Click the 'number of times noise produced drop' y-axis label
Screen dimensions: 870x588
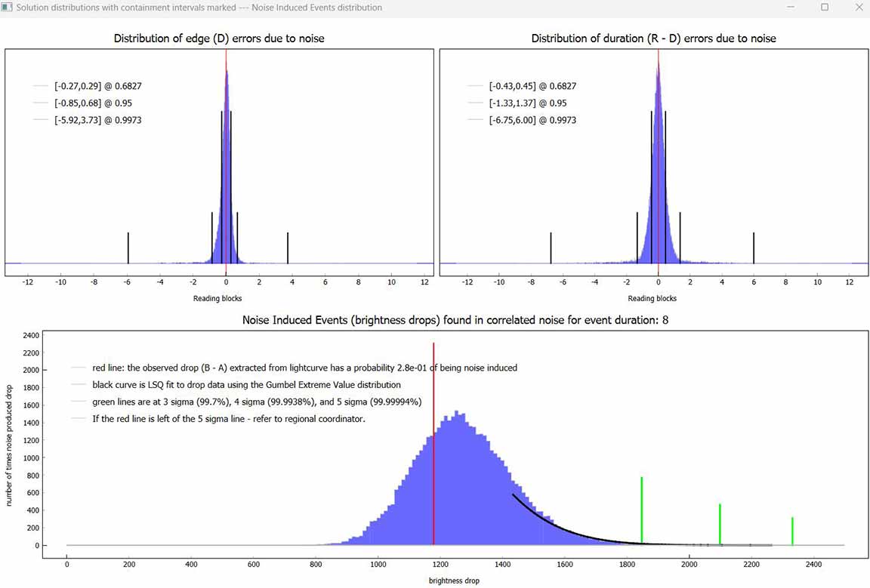click(x=9, y=446)
